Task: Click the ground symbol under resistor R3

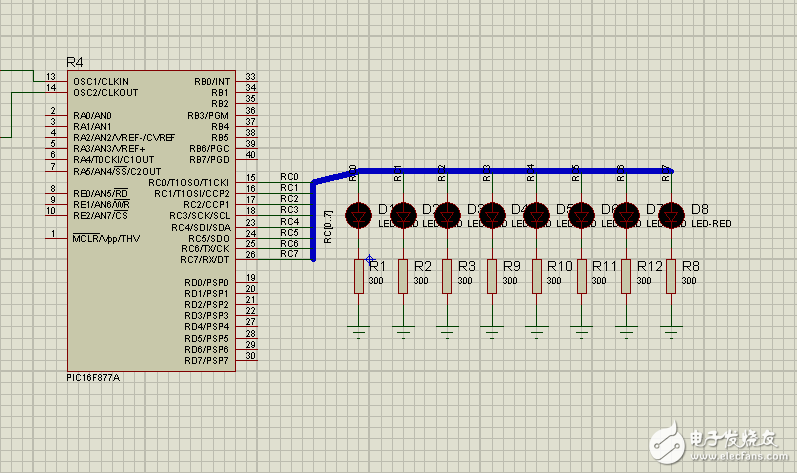Action: tap(447, 332)
